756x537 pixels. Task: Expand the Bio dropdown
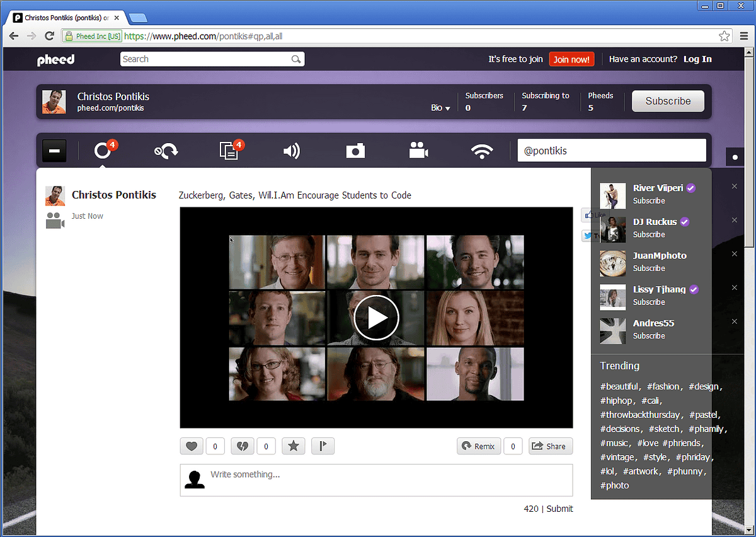point(440,108)
